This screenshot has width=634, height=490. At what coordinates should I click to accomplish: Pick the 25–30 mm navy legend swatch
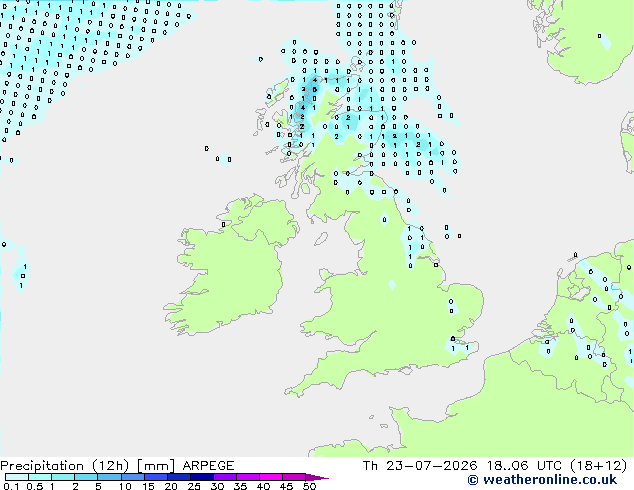[202, 477]
